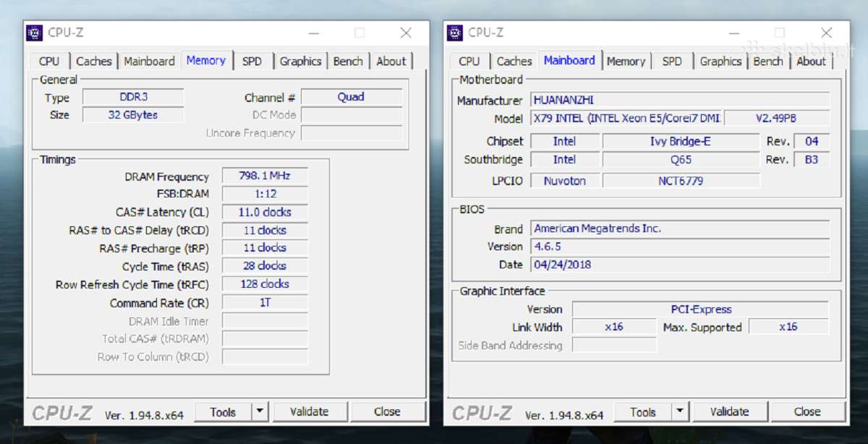Open Mainboard tab in left CPU-Z window
Image resolution: width=868 pixels, height=444 pixels.
149,61
